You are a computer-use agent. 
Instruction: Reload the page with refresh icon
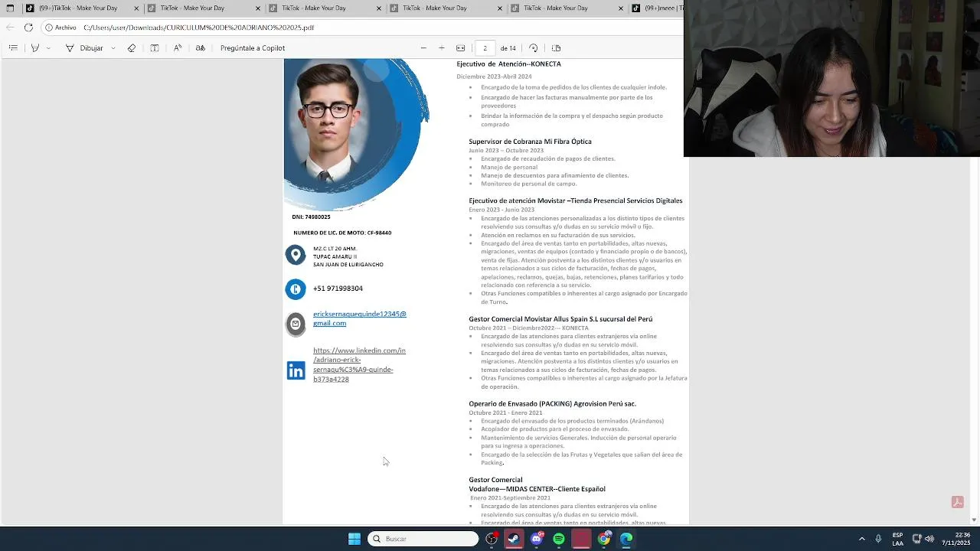(28, 27)
